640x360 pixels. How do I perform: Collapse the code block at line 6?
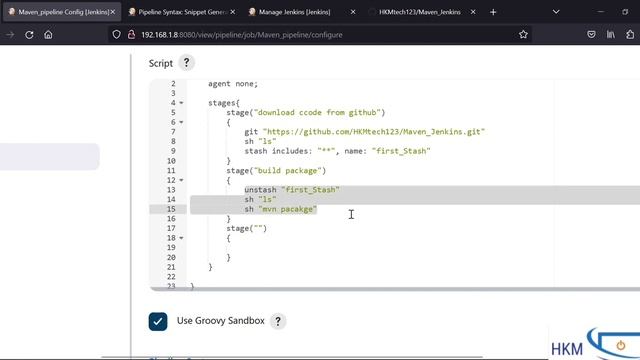pyautogui.click(x=181, y=122)
